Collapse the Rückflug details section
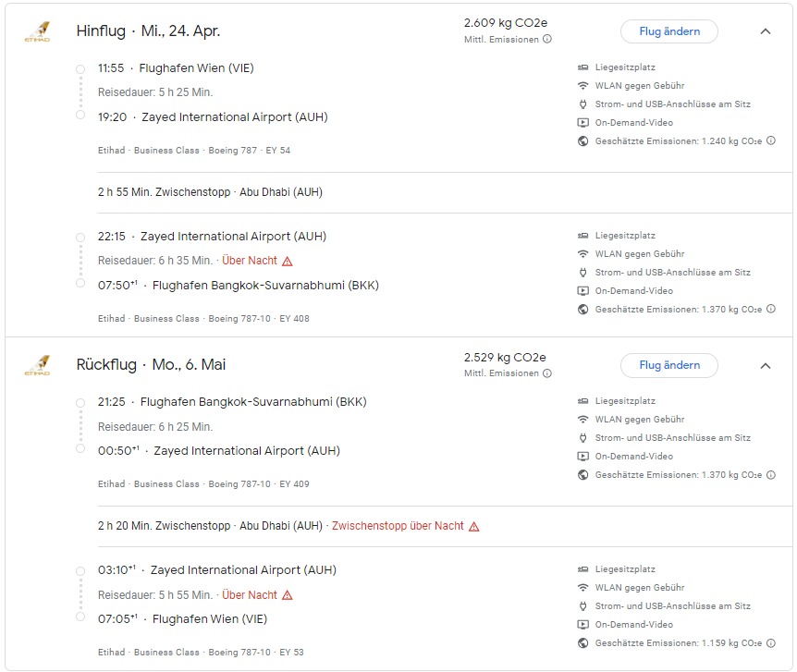Viewport: 797px width, 672px height. (765, 365)
